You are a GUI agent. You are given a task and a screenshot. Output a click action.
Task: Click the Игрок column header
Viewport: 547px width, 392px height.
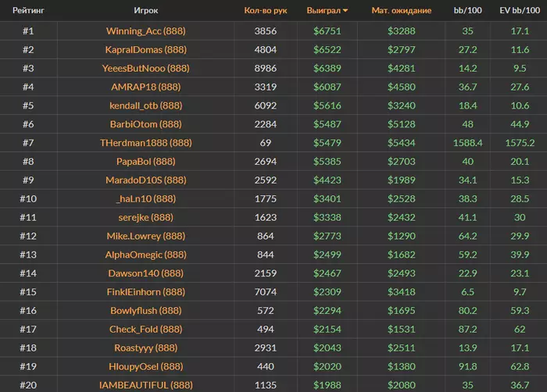[x=145, y=11]
